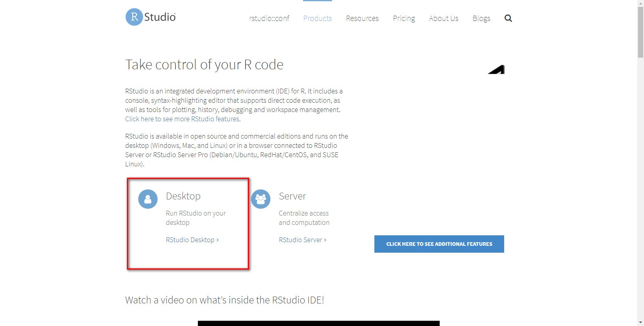Click the scrollbar down arrow
Screen dimensions: 644x326
(x=640, y=323)
